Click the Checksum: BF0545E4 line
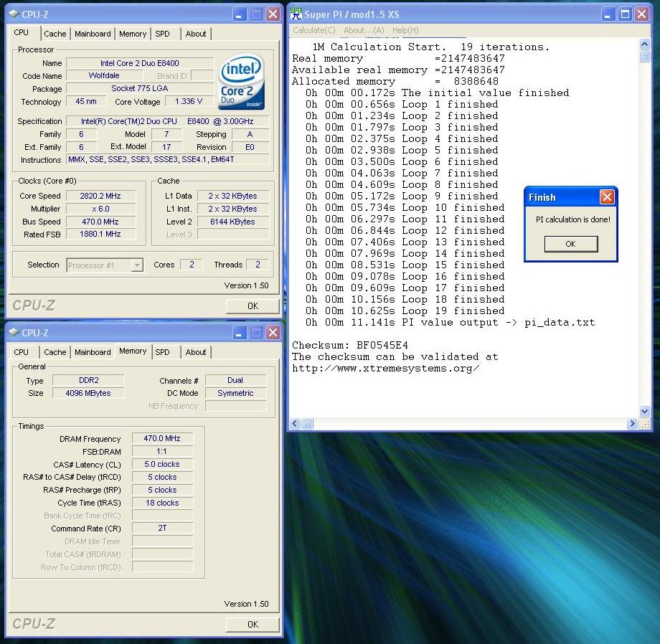Viewport: 660px width, 644px height. click(x=350, y=346)
